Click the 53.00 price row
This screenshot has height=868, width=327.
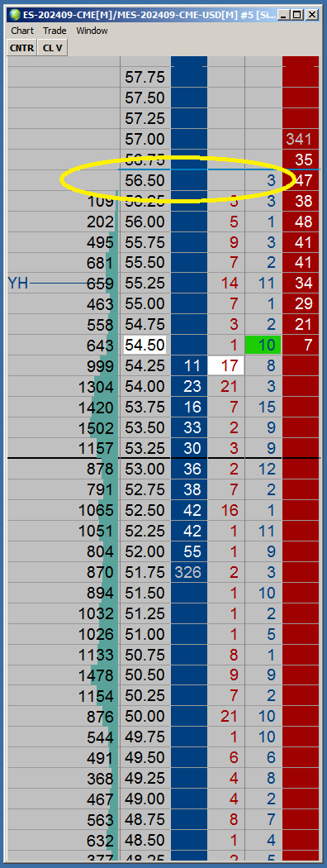pyautogui.click(x=163, y=470)
